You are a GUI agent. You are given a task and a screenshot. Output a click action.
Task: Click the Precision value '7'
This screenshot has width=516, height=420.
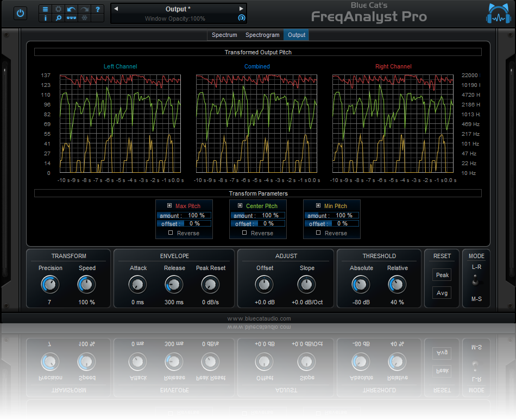49,302
